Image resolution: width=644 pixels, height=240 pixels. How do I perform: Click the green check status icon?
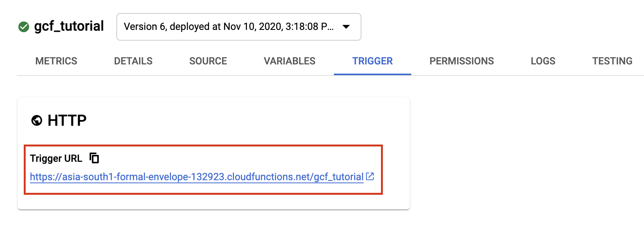(24, 27)
